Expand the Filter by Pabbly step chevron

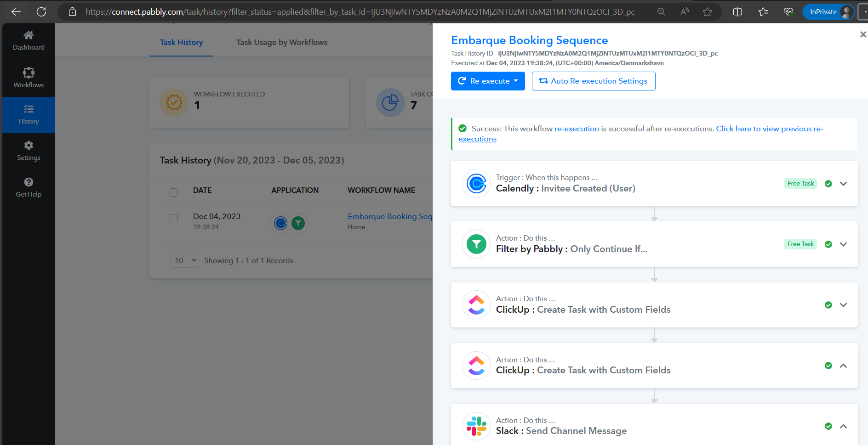843,244
